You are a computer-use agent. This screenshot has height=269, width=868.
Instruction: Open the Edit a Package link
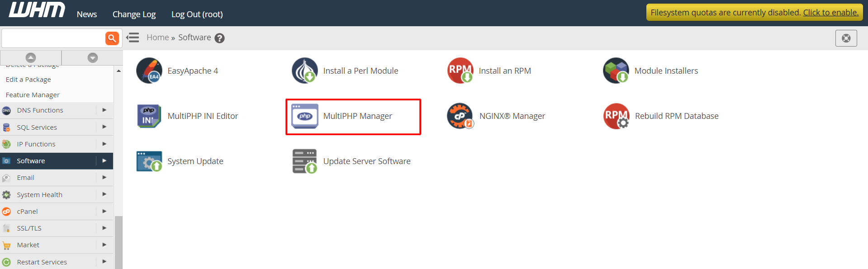pos(28,80)
